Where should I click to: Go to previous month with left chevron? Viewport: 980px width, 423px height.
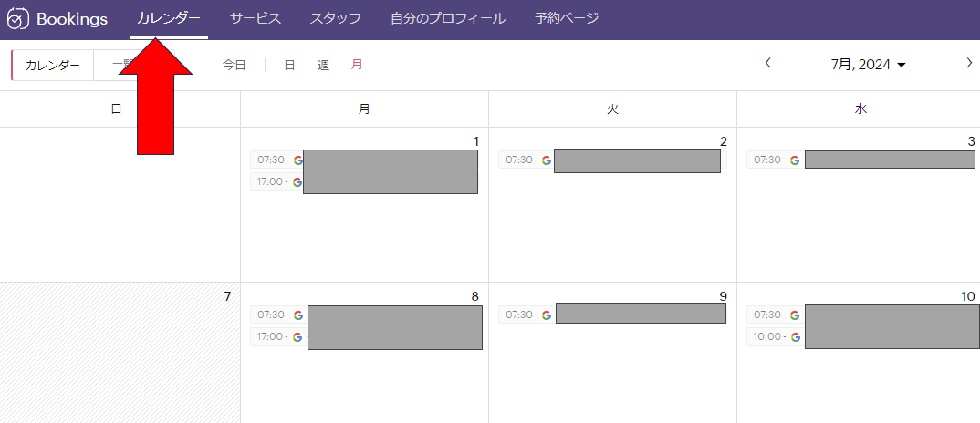768,63
